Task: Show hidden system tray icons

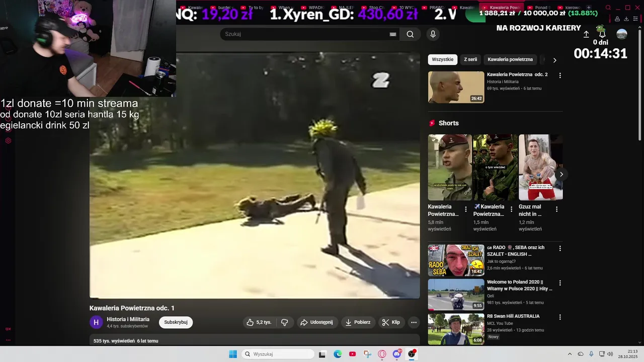Action: click(x=570, y=354)
